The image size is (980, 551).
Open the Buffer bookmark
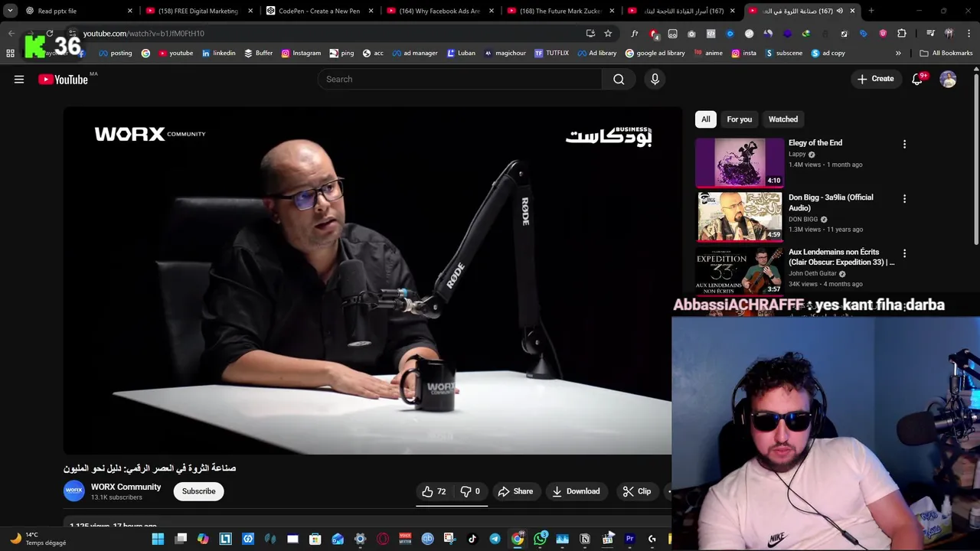259,54
